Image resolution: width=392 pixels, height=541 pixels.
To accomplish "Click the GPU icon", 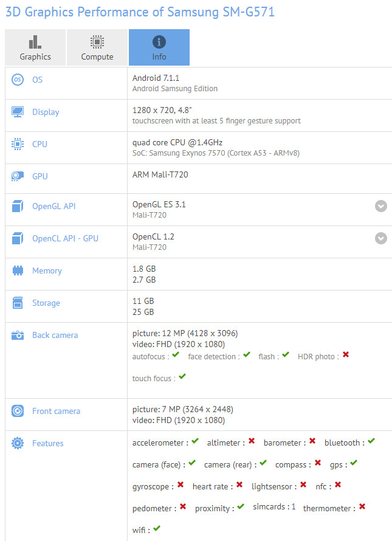I will (x=18, y=176).
